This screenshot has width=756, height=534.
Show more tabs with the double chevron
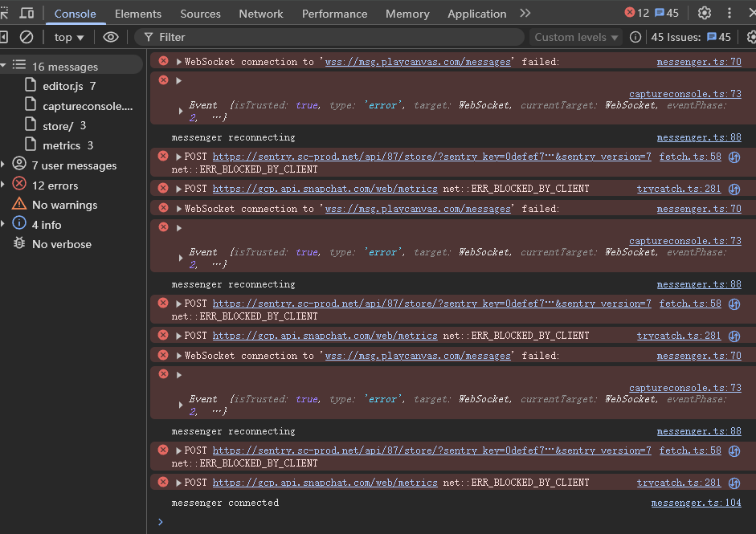525,13
